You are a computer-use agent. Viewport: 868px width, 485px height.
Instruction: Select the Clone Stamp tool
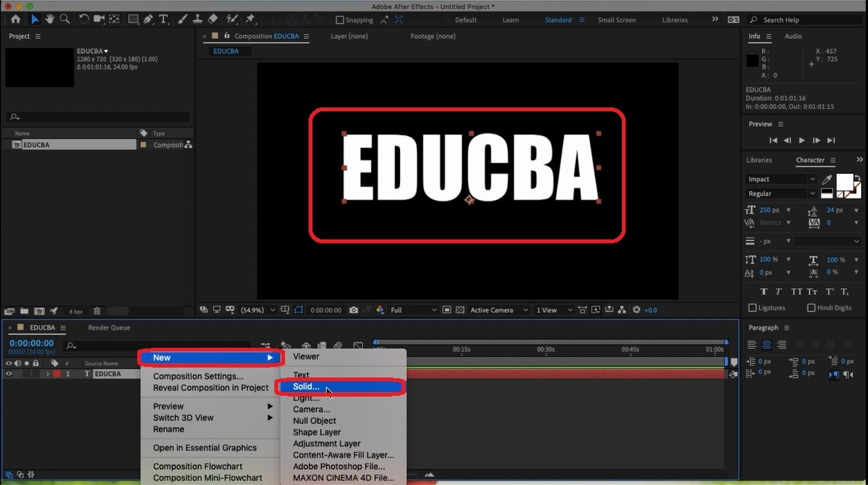pos(198,19)
